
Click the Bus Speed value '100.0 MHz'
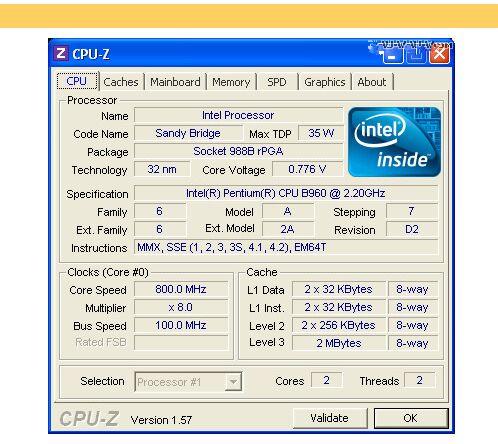(x=181, y=325)
